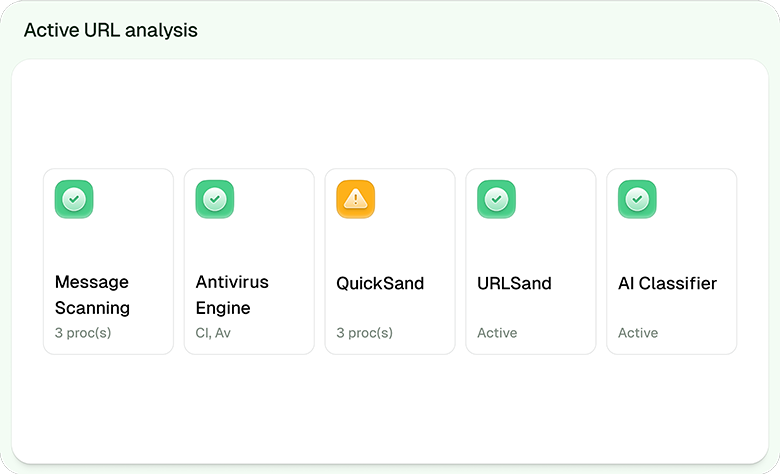Image resolution: width=780 pixels, height=474 pixels.
Task: Click the AI Classifier Active status
Action: click(638, 333)
